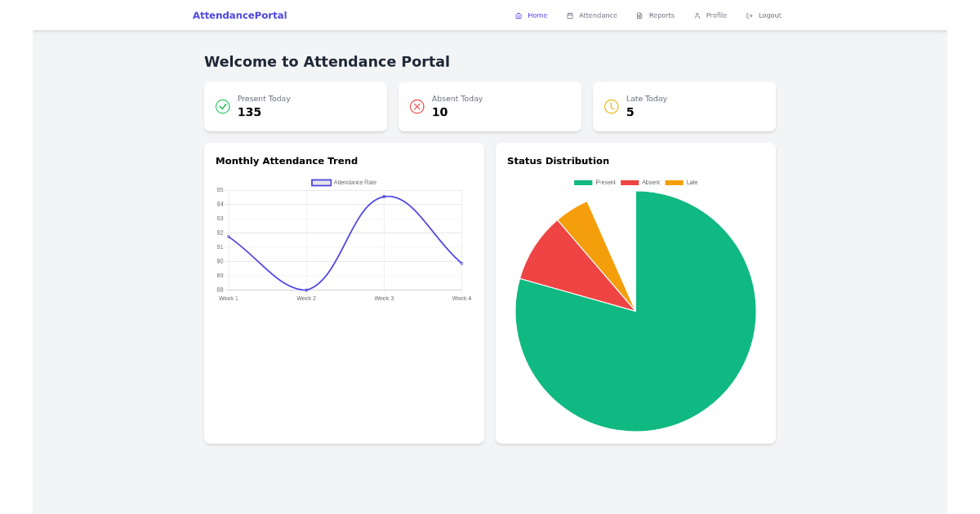Click the Reports document icon
Viewport: 980px width, 514px height.
[x=639, y=15]
